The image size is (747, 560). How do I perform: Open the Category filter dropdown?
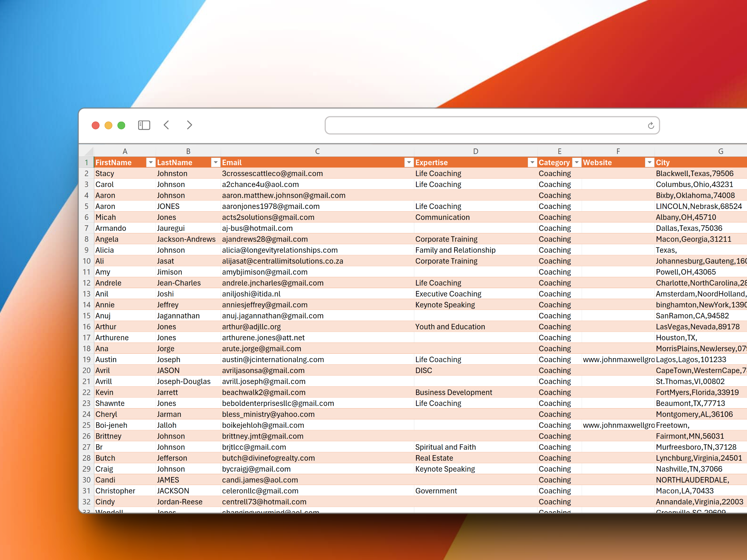[x=576, y=163]
